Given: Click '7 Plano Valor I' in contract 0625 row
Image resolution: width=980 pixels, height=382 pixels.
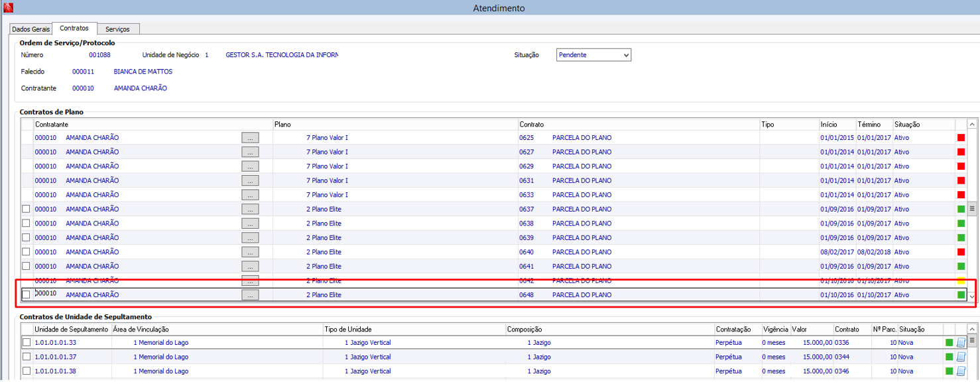Looking at the screenshot, I should 327,138.
